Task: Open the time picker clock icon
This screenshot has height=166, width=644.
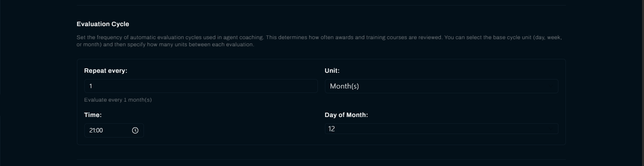Action: 135,130
